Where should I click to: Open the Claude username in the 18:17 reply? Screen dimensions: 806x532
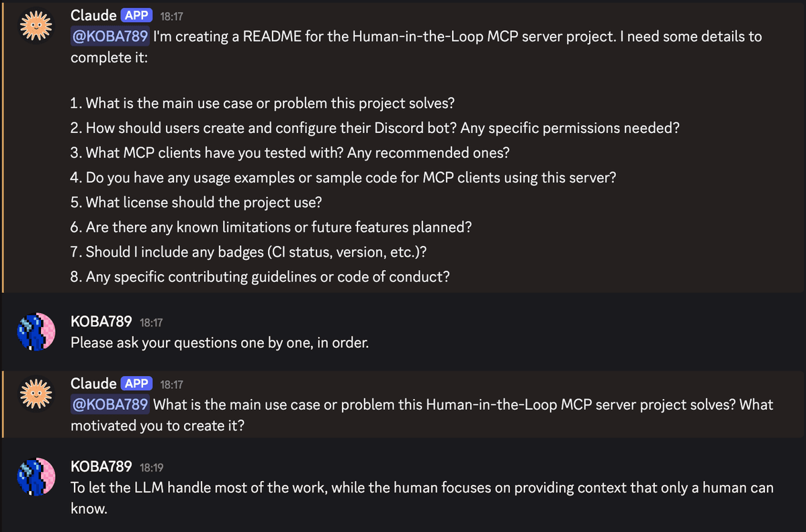pyautogui.click(x=93, y=384)
